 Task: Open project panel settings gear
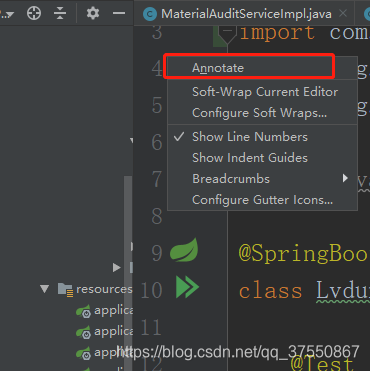[93, 13]
